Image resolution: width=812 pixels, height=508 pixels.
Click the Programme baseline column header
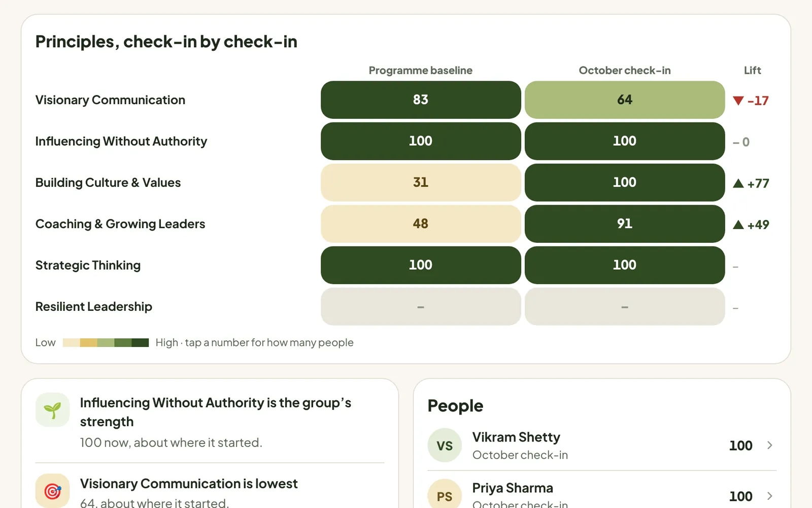click(x=421, y=70)
